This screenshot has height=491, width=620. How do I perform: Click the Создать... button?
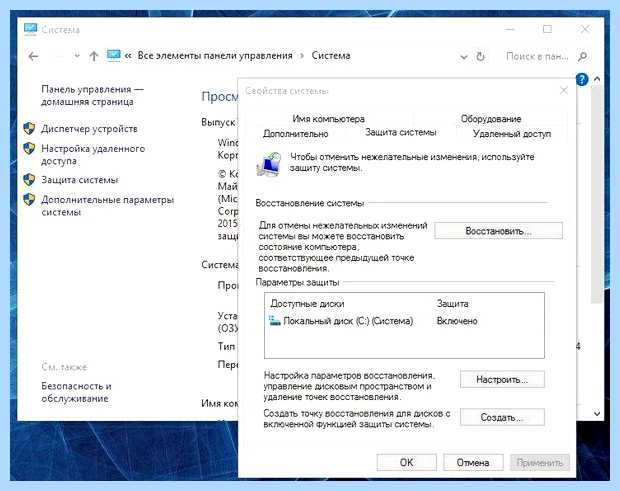502,417
